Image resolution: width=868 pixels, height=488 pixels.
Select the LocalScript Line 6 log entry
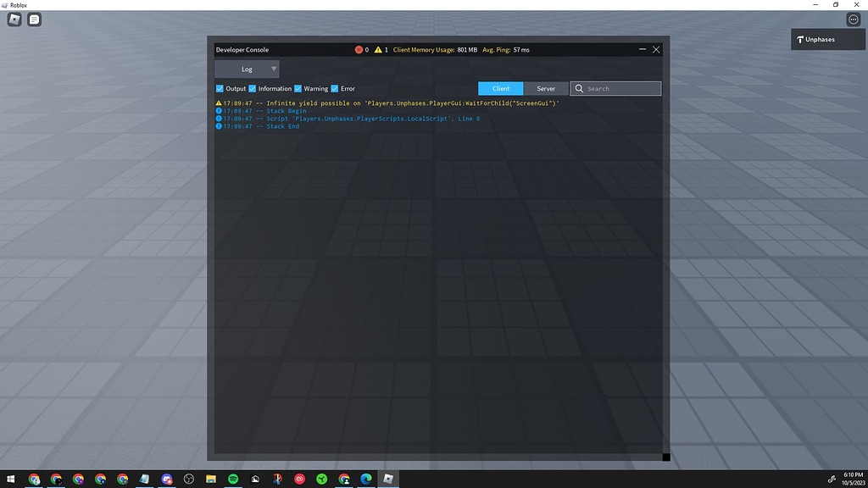[x=348, y=119]
